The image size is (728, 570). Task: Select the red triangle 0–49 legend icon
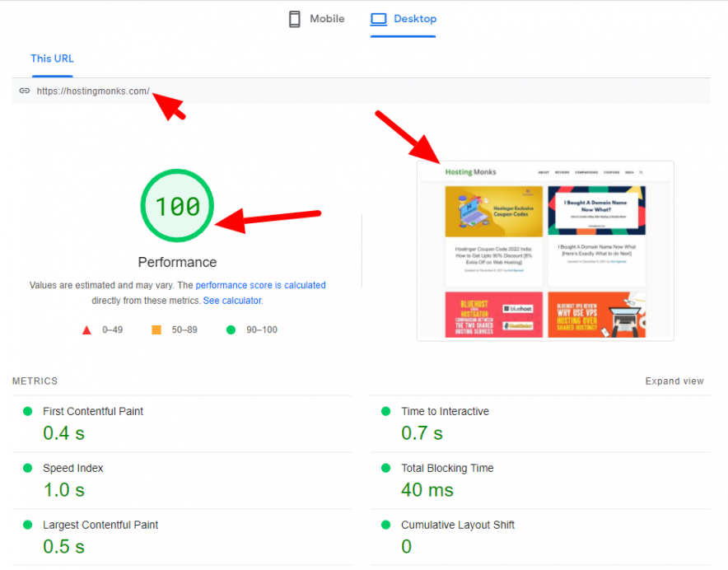86,329
